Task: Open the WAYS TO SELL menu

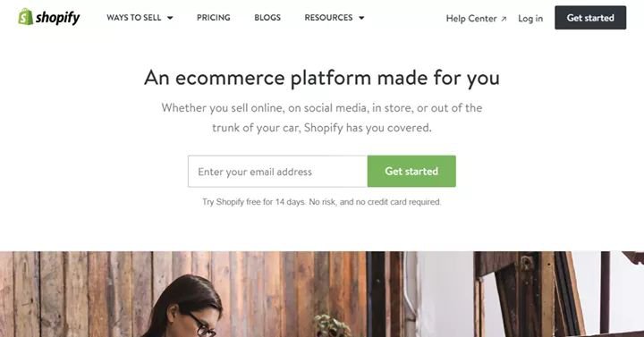Action: 140,18
